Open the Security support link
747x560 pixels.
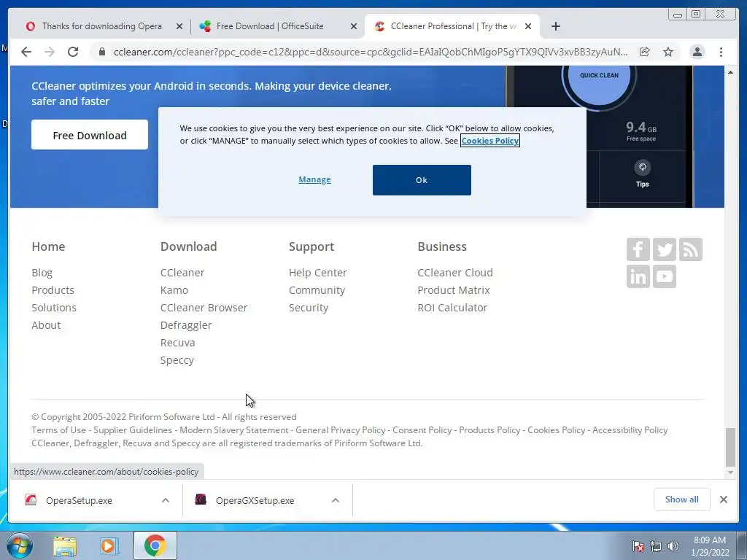[x=309, y=308]
